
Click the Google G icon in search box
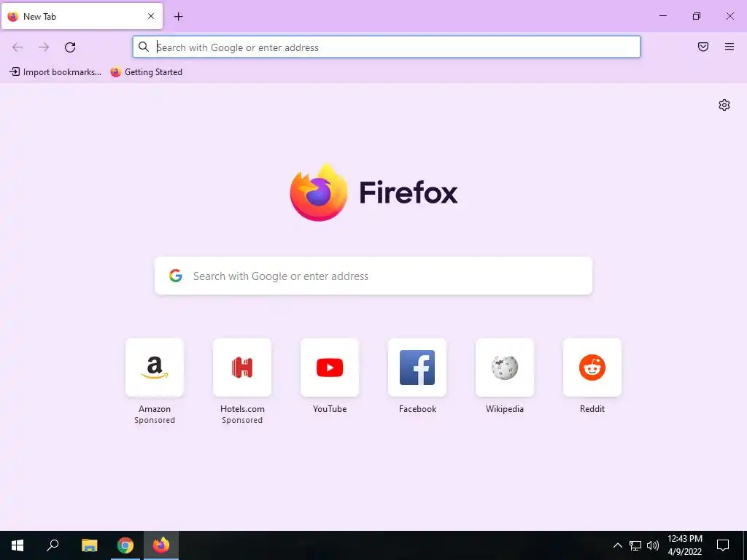click(176, 276)
